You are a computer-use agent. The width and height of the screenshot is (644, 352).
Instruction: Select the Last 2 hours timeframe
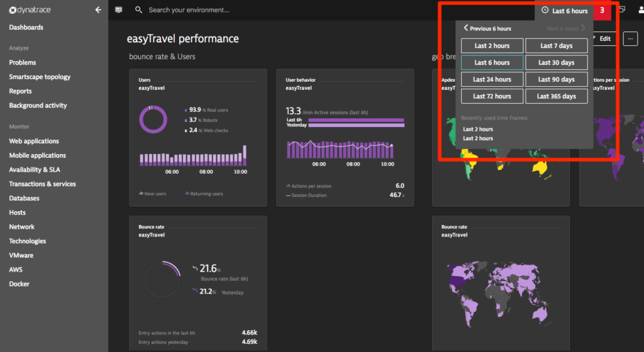click(492, 45)
